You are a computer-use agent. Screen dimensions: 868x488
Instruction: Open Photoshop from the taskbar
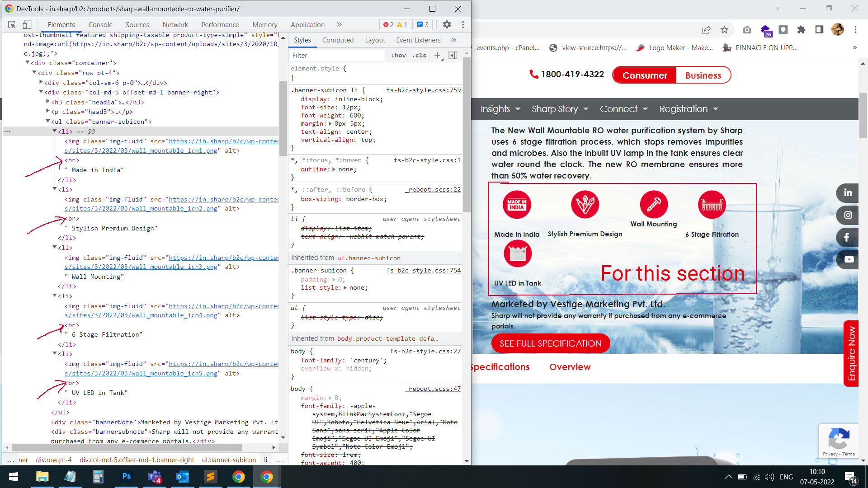tap(127, 476)
